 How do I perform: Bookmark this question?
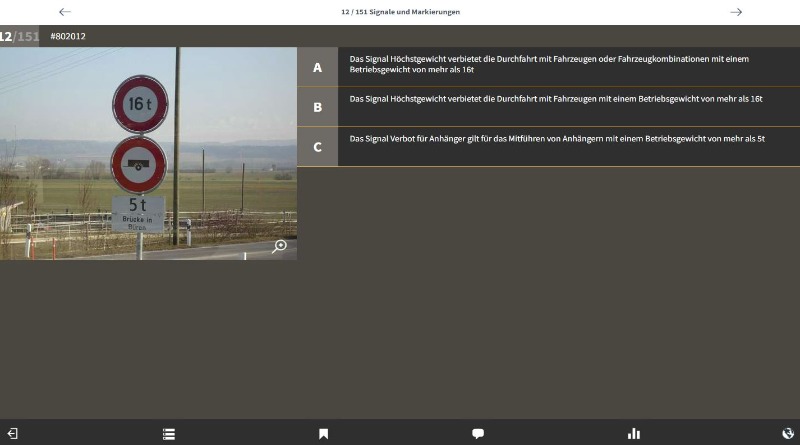[323, 434]
